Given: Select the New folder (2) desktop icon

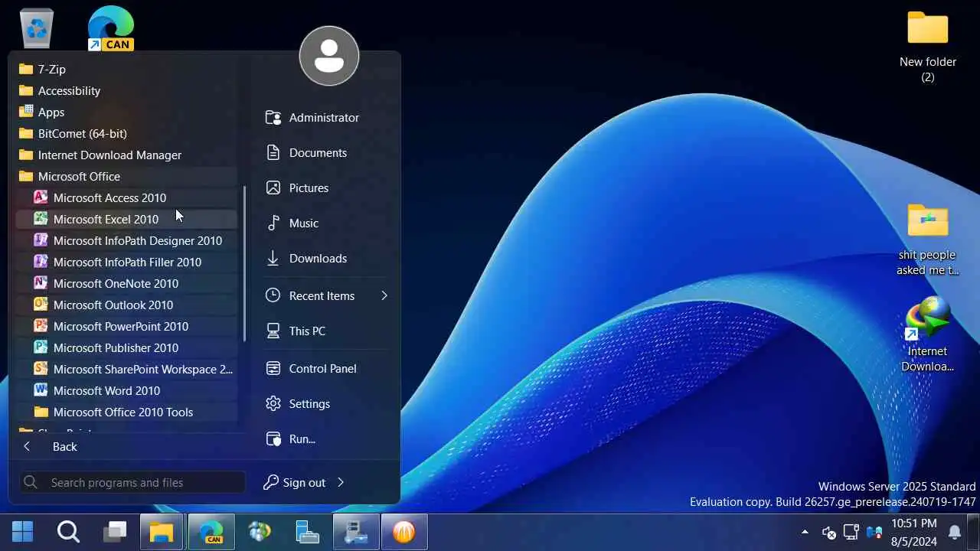Looking at the screenshot, I should 928,47.
